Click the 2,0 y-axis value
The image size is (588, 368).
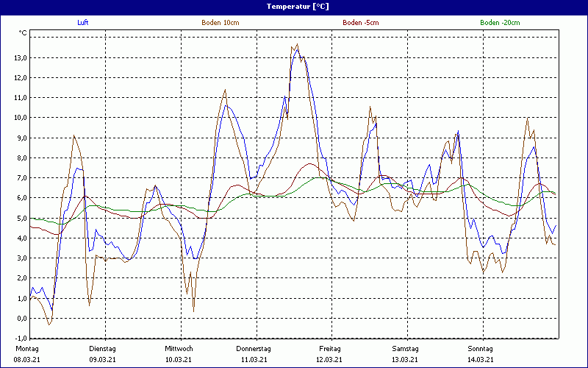point(21,278)
